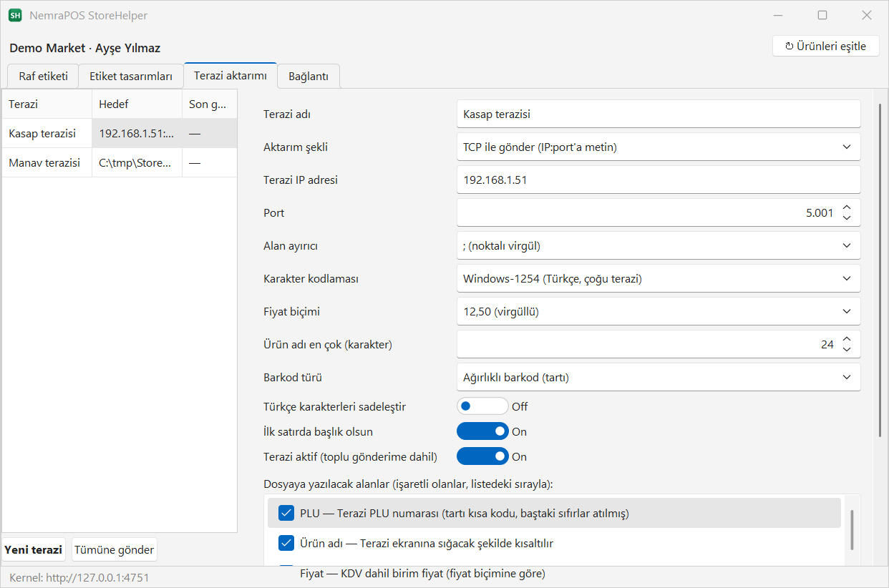Click the Yeni terazi button
This screenshot has width=889, height=588.
coord(34,549)
